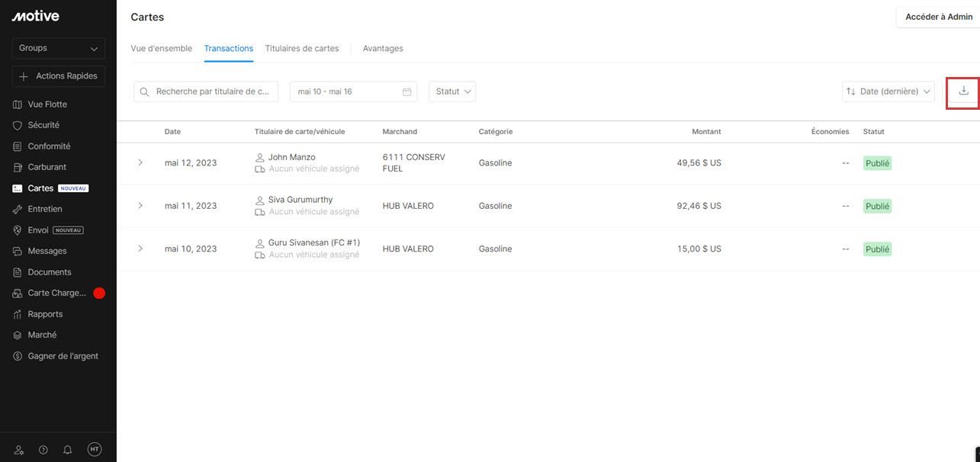The width and height of the screenshot is (980, 462).
Task: Click the Marchand column header
Action: [400, 132]
